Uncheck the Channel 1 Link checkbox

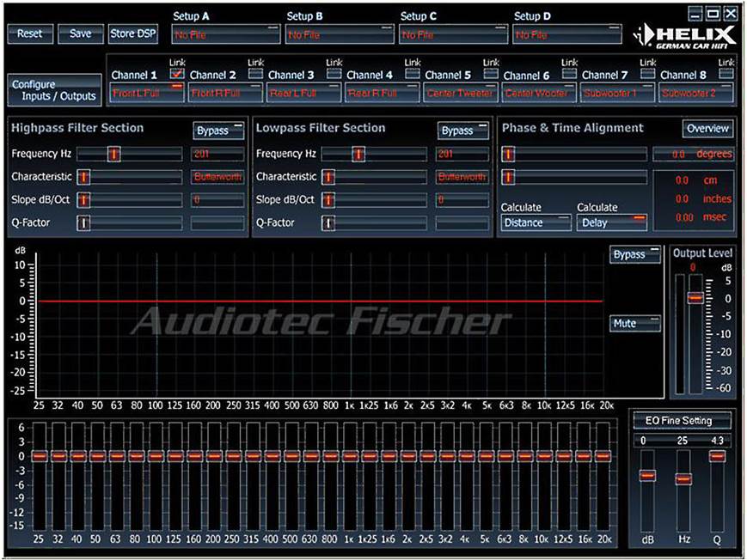pyautogui.click(x=177, y=74)
